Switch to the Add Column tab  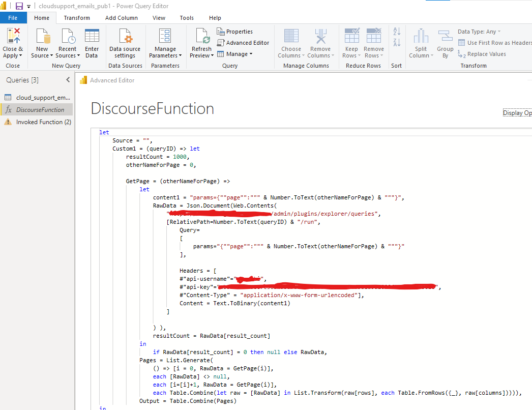point(121,18)
